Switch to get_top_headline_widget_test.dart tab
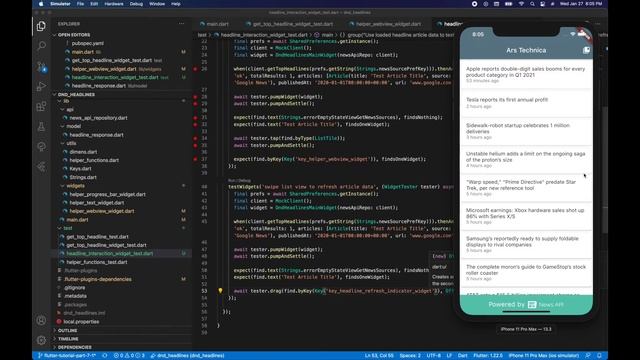640x360 pixels. pos(292,24)
